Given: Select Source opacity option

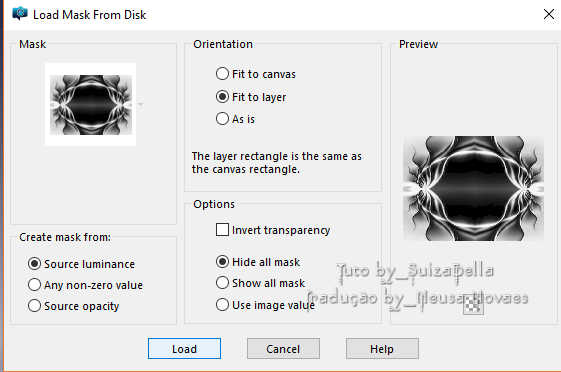Looking at the screenshot, I should (34, 306).
